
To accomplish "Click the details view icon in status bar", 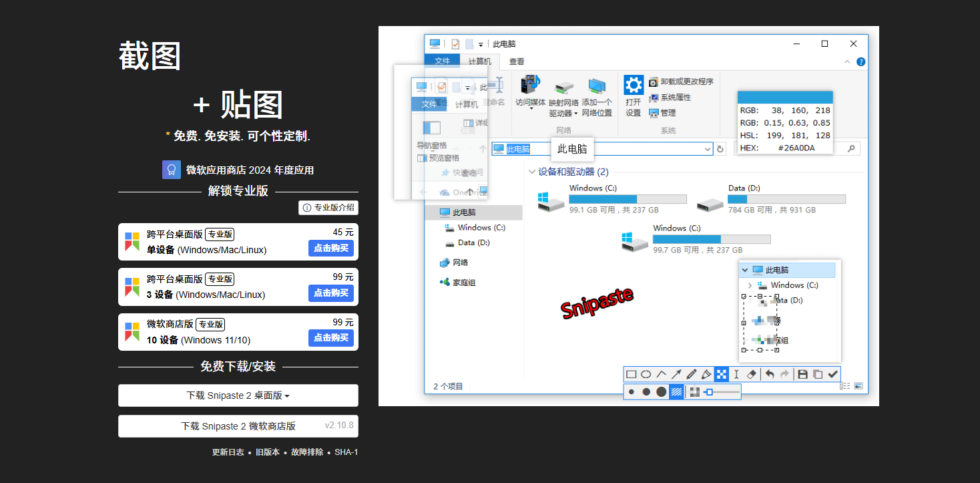I will click(846, 386).
